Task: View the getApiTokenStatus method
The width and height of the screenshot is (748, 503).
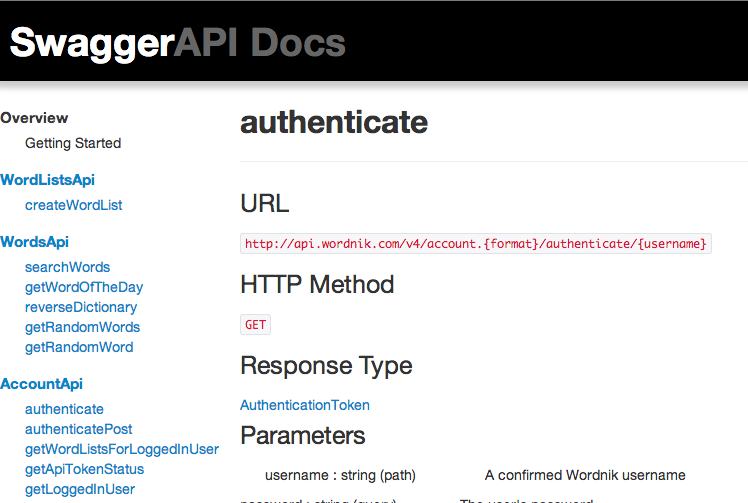Action: (x=85, y=469)
